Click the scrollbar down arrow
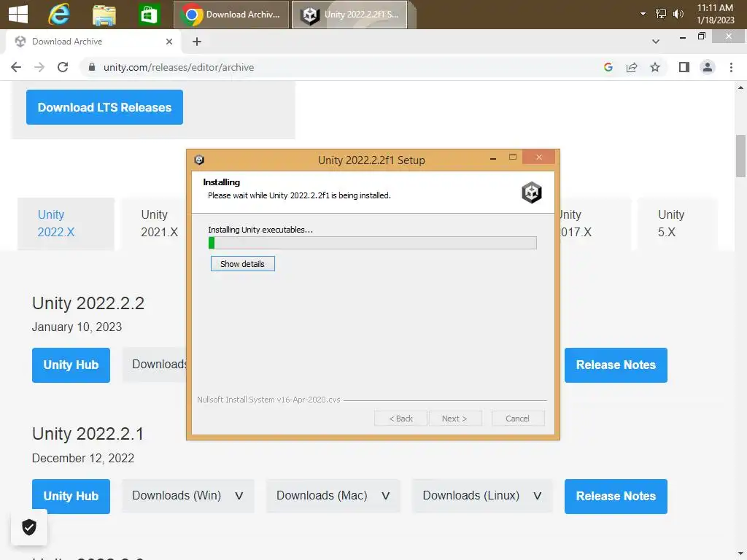This screenshot has width=747, height=560. 740,553
